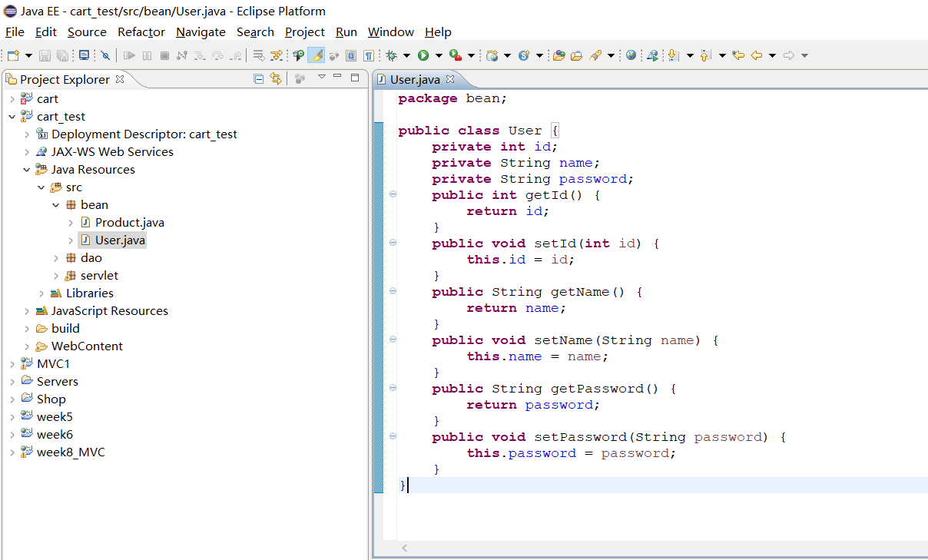This screenshot has height=560, width=928.
Task: Click the Suspend debug icon
Action: coord(147,55)
